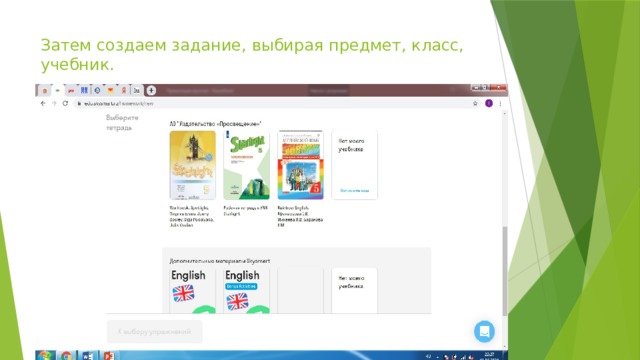
Task: Click the link inside the first 'Нет моего учебника' card
Action: click(x=354, y=191)
